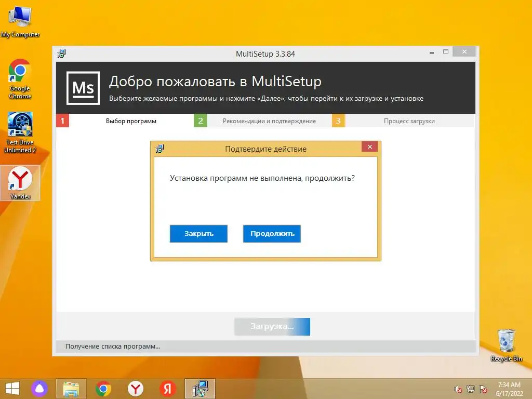
Task: Click the Ms logo in the header
Action: pos(83,88)
